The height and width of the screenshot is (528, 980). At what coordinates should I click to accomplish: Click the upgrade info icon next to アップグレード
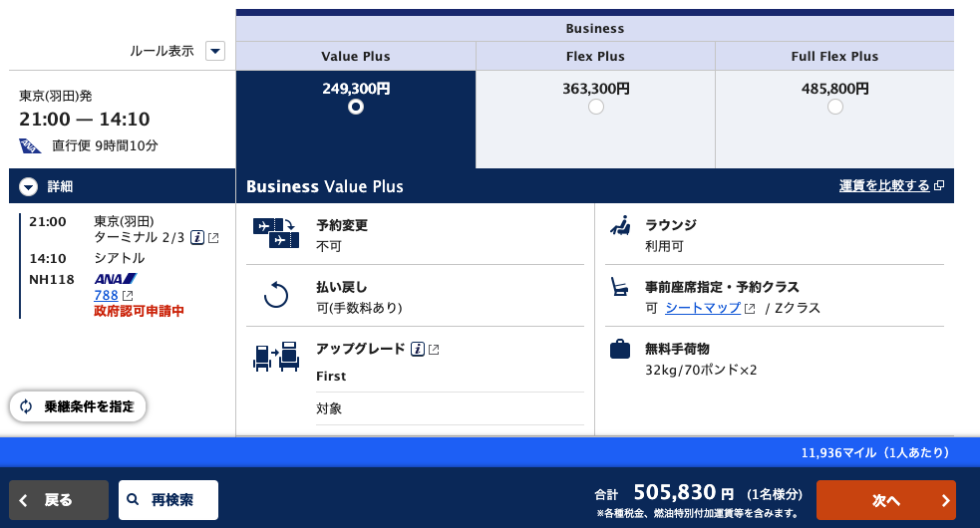click(419, 350)
